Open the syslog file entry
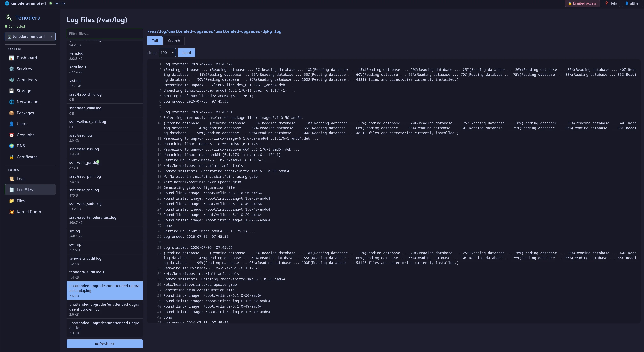 point(105,234)
